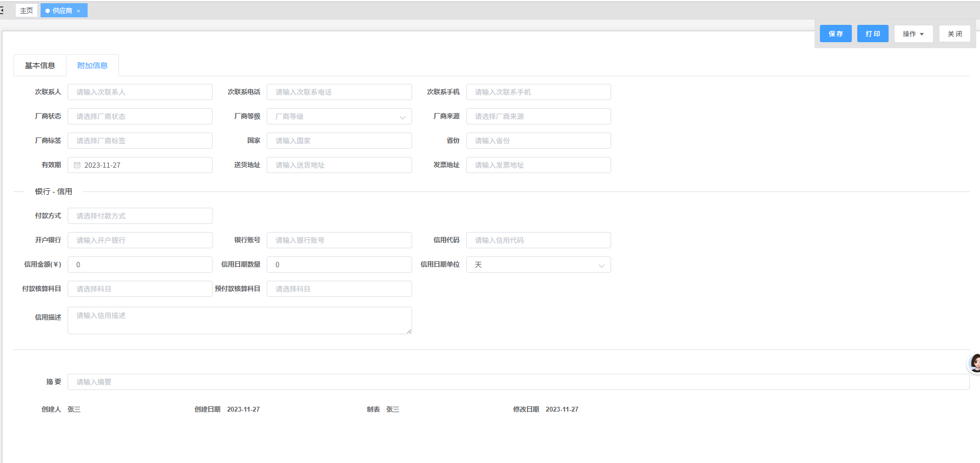The image size is (980, 463).
Task: Click the 关闭 button
Action: tap(955, 34)
